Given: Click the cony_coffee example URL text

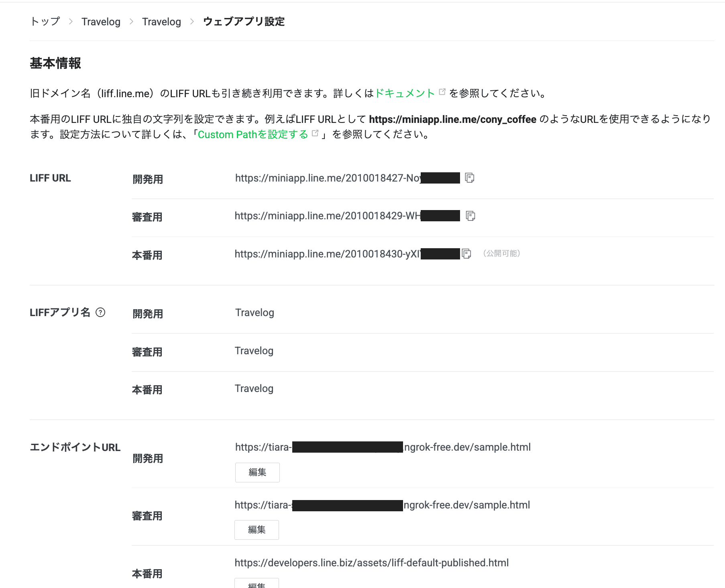Looking at the screenshot, I should (453, 119).
